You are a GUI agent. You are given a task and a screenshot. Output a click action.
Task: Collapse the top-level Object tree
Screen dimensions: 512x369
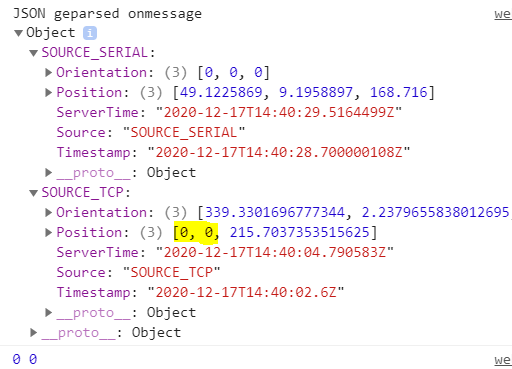pos(18,33)
